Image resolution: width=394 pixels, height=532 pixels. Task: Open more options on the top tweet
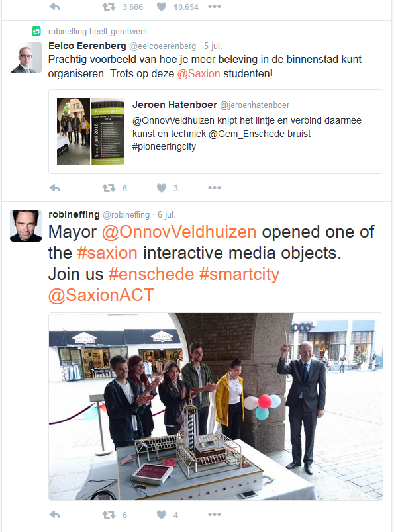pyautogui.click(x=215, y=7)
